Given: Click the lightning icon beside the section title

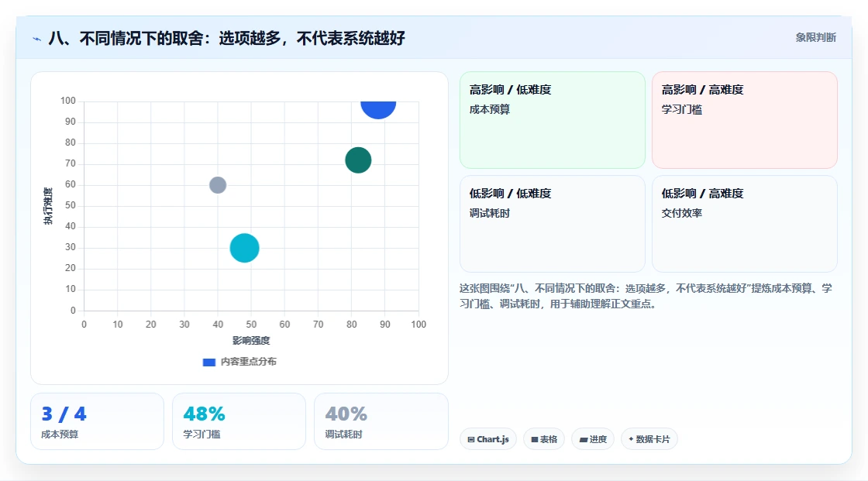Looking at the screenshot, I should point(36,39).
